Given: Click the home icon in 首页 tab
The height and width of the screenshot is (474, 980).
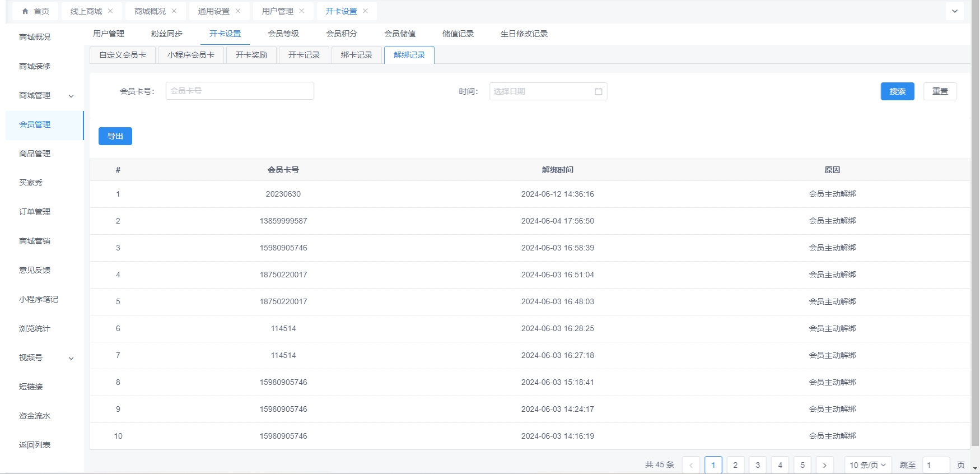Looking at the screenshot, I should [x=25, y=11].
